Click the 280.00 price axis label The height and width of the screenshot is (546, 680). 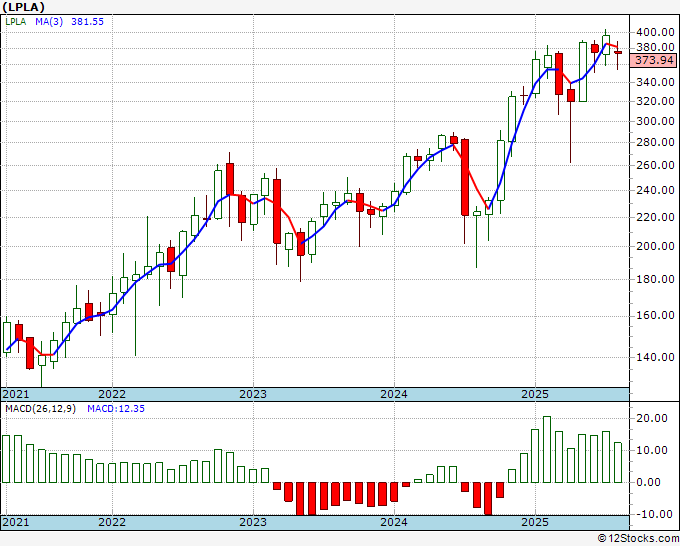coord(655,142)
